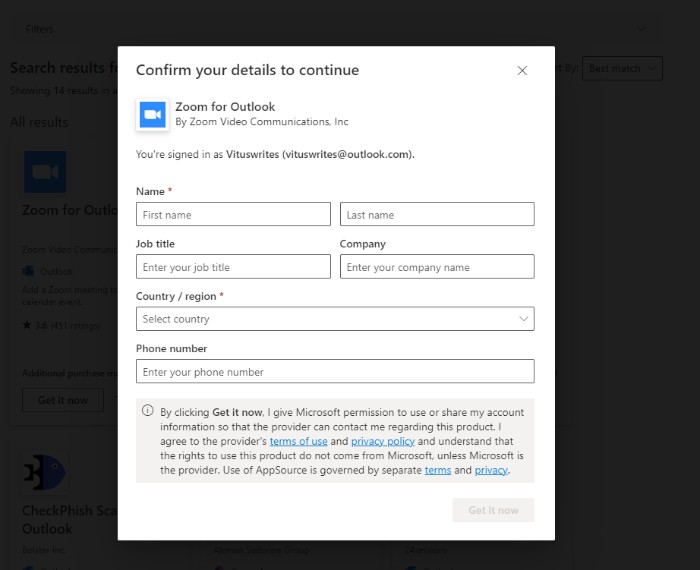Click the 'Company' label

click(x=362, y=244)
